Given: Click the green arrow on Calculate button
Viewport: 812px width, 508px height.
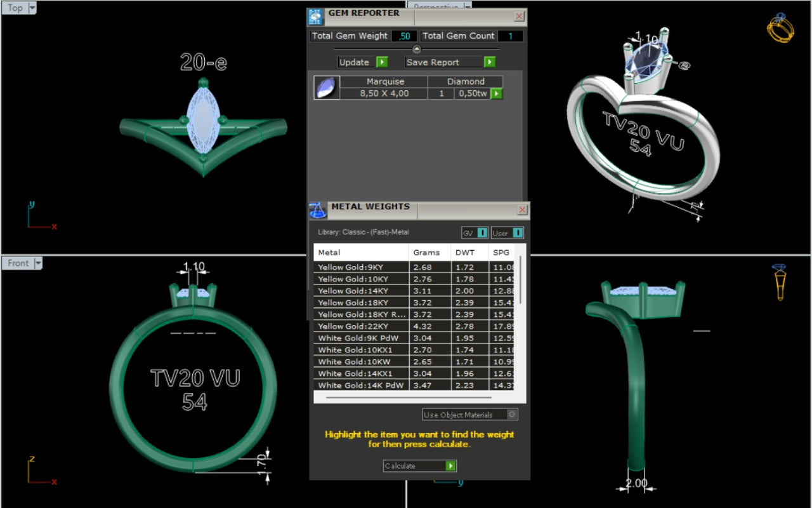Looking at the screenshot, I should tap(450, 466).
